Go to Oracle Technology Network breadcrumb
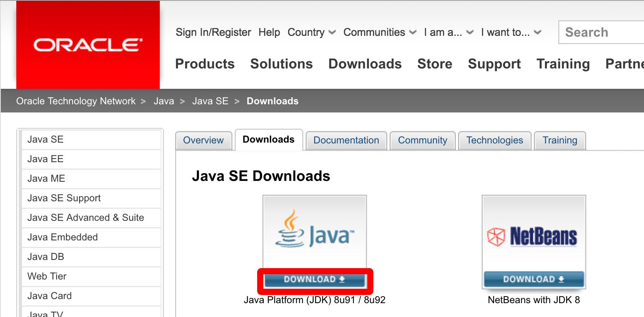644x317 pixels. pyautogui.click(x=76, y=101)
